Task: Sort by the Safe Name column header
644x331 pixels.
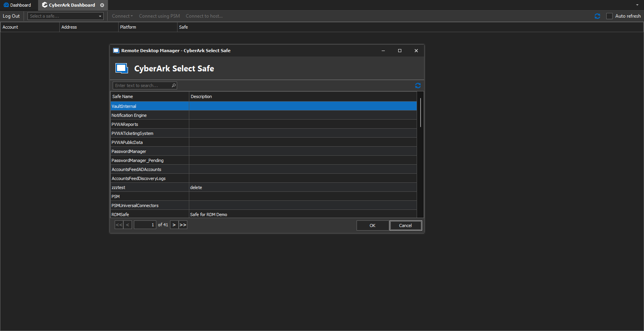Action: click(149, 96)
